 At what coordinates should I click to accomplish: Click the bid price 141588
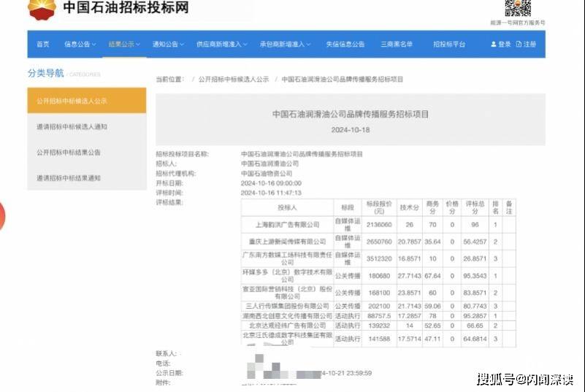379,339
